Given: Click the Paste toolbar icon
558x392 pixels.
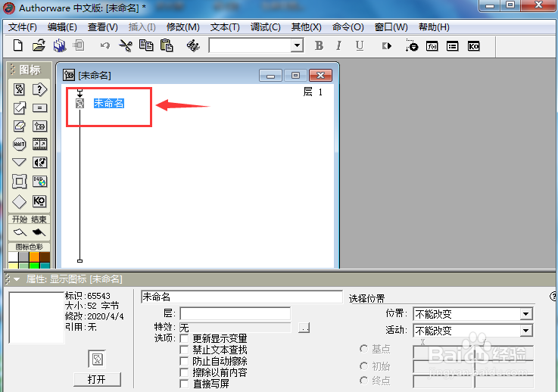Looking at the screenshot, I should coord(167,45).
